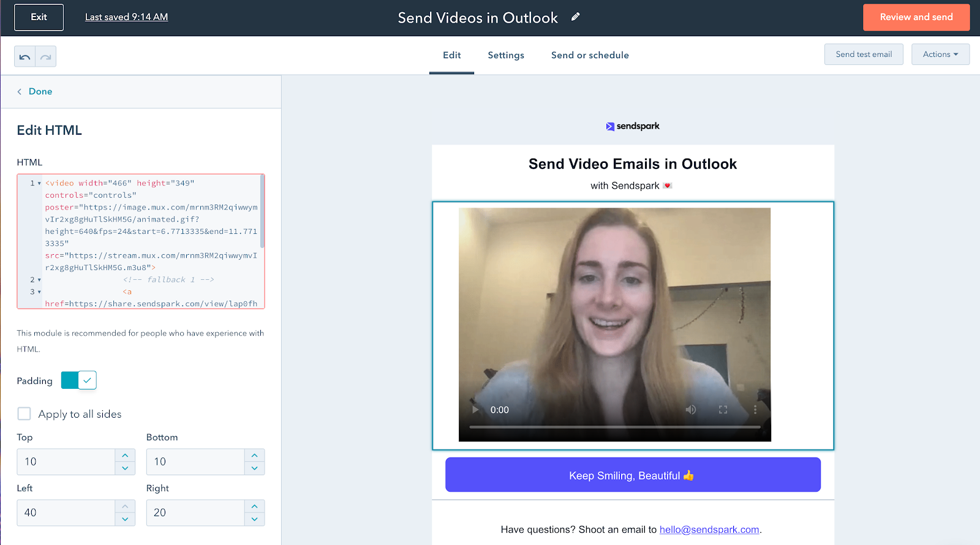The width and height of the screenshot is (980, 545).
Task: Collapse code line 2 fold arrow
Action: [39, 280]
